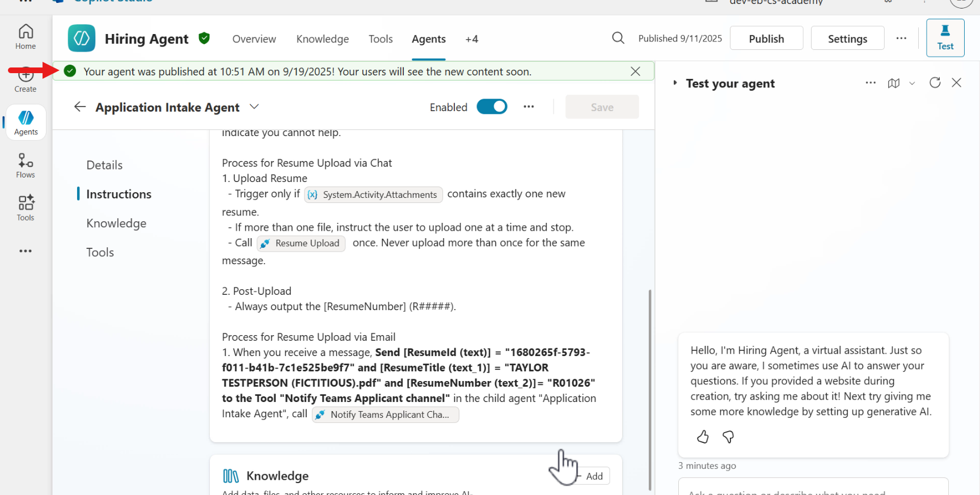
Task: Open the activity map icon
Action: pyautogui.click(x=894, y=83)
